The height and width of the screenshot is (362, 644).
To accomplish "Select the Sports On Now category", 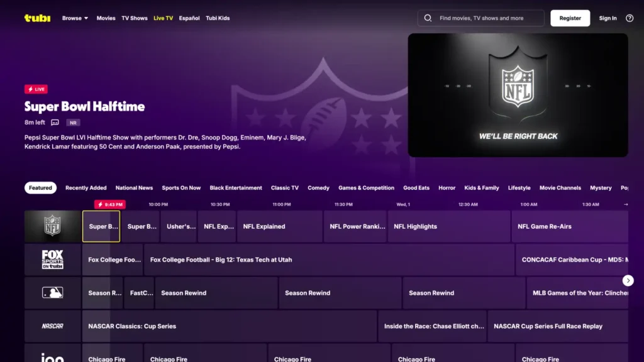I will coord(181,188).
